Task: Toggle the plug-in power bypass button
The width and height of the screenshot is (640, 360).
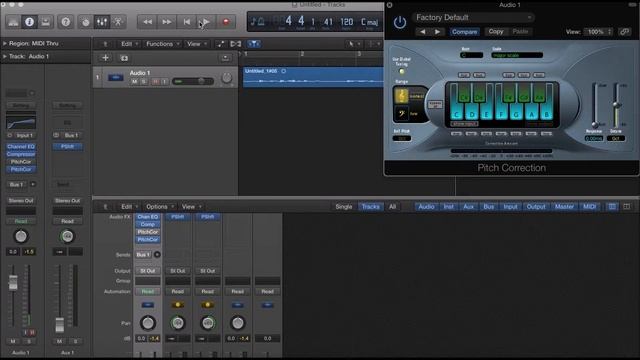Action: pos(400,22)
